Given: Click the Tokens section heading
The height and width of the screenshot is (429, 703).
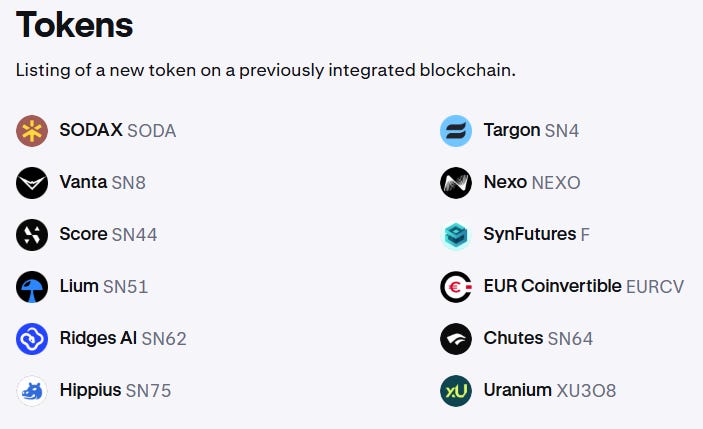Looking at the screenshot, I should (74, 25).
